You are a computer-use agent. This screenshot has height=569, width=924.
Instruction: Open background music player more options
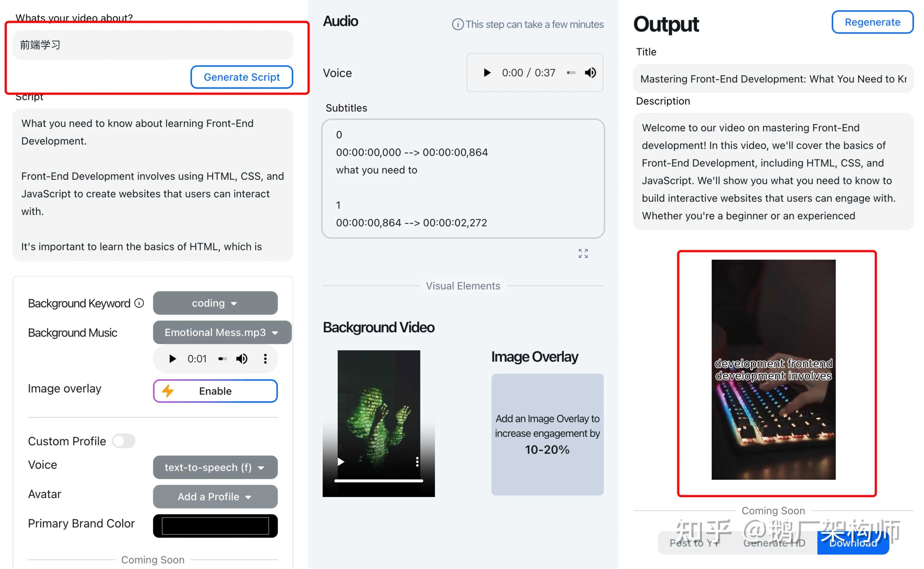265,359
